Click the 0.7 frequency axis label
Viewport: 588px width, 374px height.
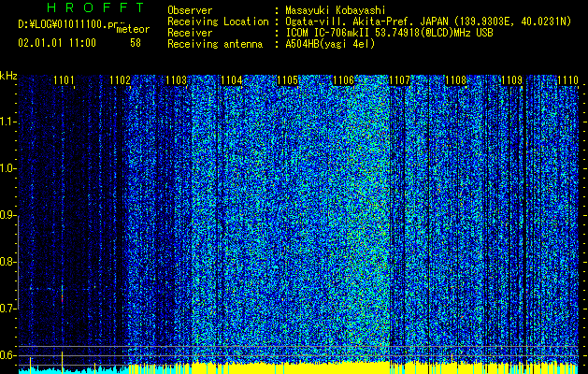7,309
